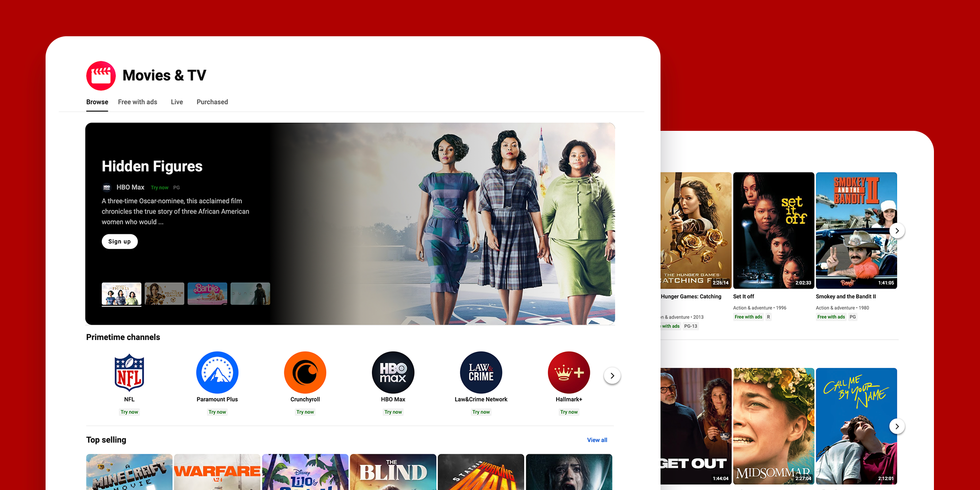Image resolution: width=980 pixels, height=490 pixels.
Task: Advance the carousel beside Call Me By Your Name
Action: tap(897, 426)
